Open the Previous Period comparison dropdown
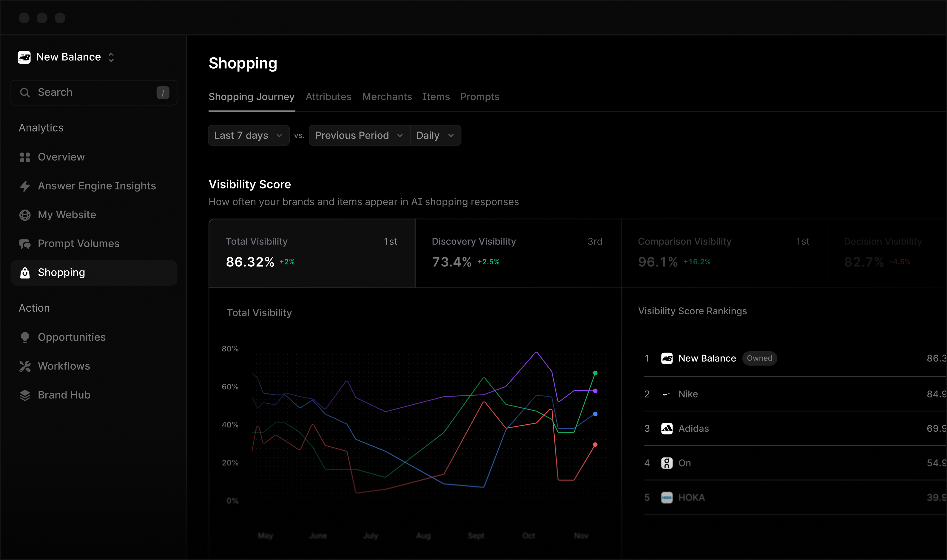947x560 pixels. pyautogui.click(x=358, y=135)
